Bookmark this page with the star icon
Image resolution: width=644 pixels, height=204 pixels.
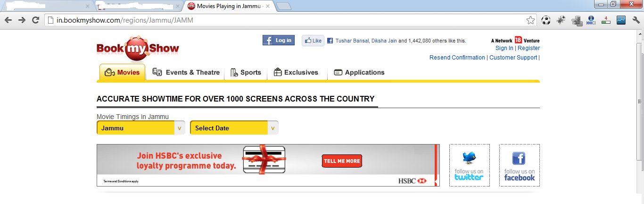coord(530,20)
